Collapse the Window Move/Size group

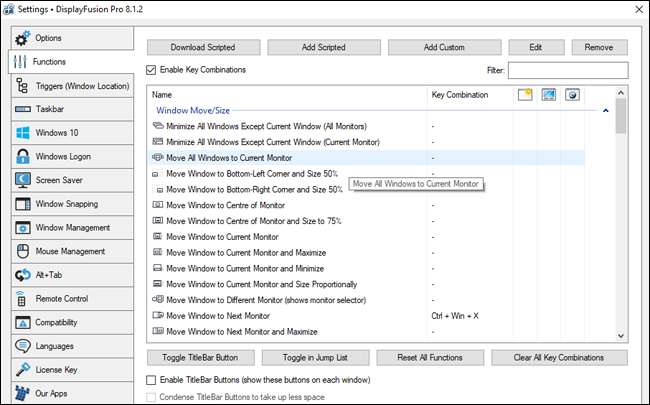(x=606, y=111)
